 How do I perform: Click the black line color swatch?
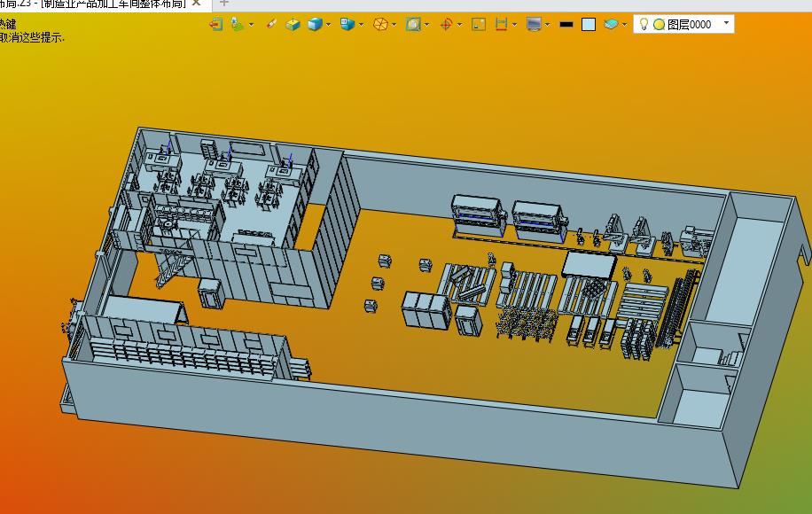[x=566, y=24]
